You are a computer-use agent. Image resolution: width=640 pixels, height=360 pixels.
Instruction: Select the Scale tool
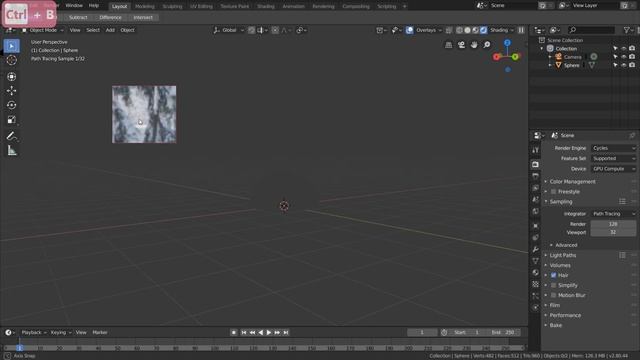[11, 119]
